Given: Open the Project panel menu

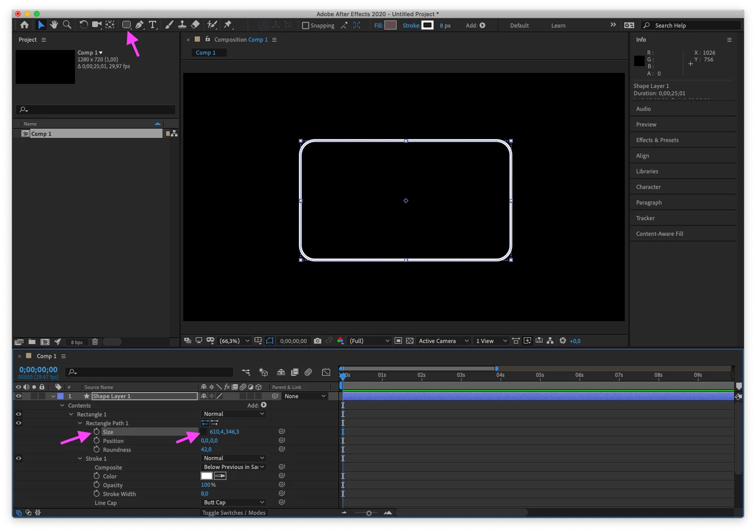Looking at the screenshot, I should pyautogui.click(x=44, y=40).
